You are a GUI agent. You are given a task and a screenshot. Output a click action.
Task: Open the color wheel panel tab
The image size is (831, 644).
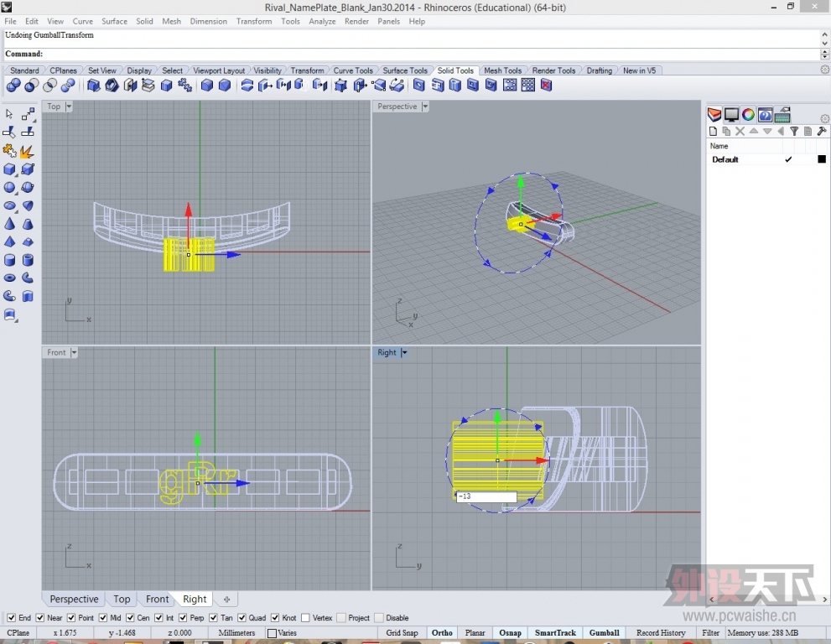[x=748, y=115]
